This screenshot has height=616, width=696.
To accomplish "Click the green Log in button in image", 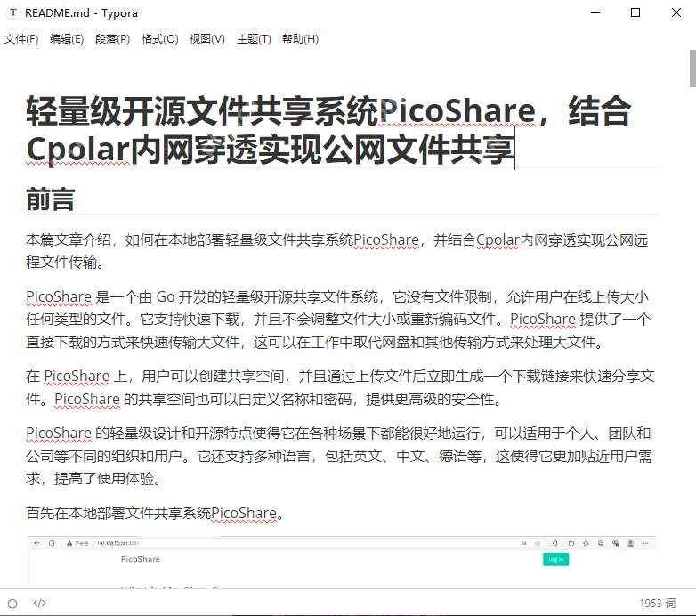I will (555, 559).
